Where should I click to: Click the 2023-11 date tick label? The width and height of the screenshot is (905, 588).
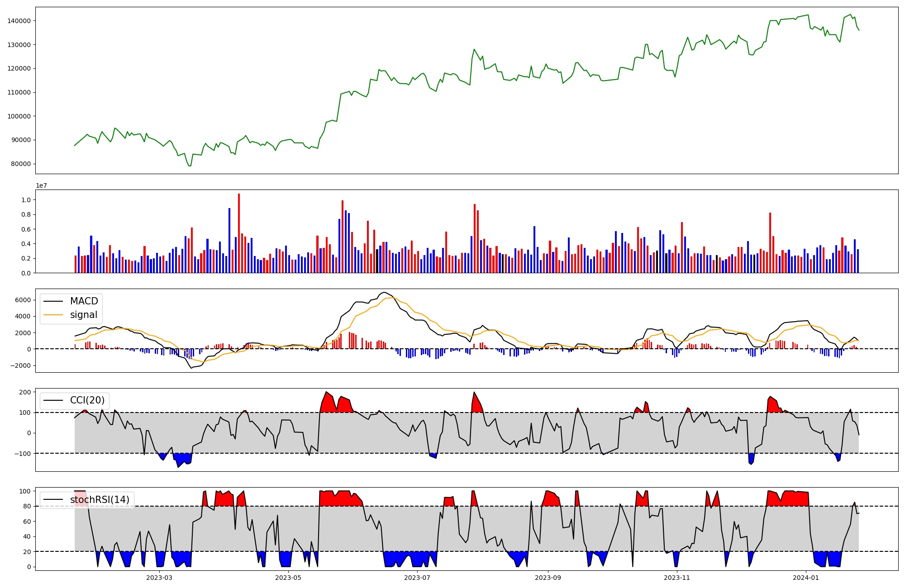coord(677,578)
